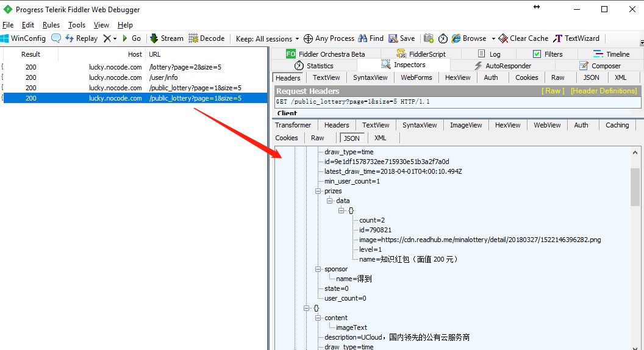
Task: Open the Tools menu
Action: coord(77,24)
